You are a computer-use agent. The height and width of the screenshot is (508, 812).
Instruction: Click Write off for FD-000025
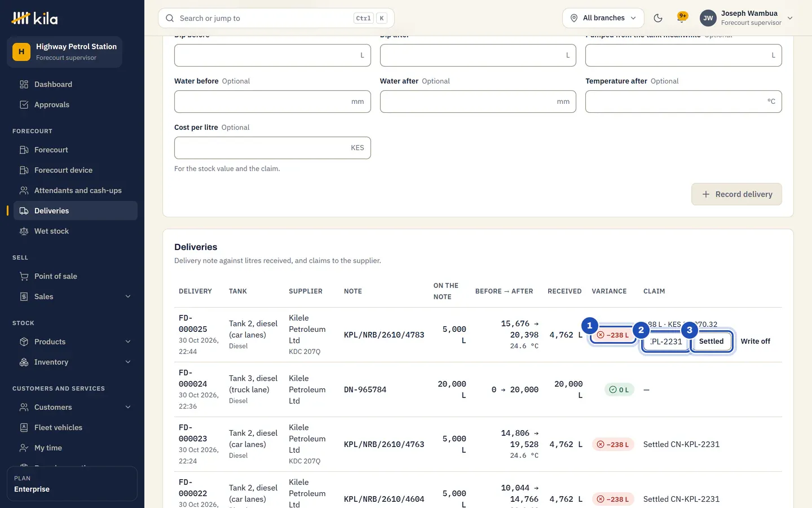tap(755, 341)
